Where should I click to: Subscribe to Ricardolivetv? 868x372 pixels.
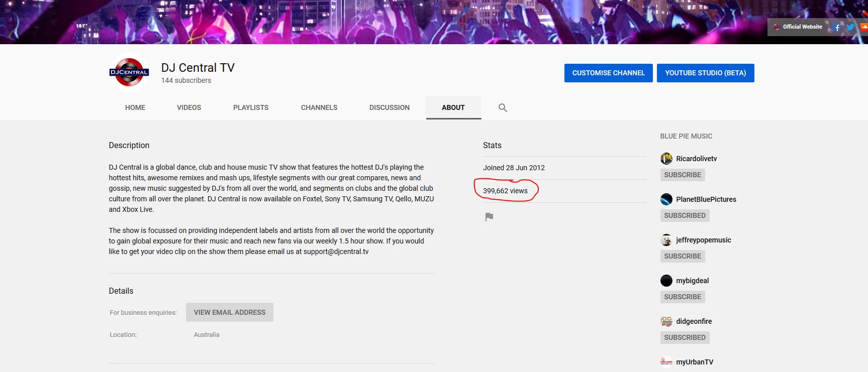click(683, 175)
